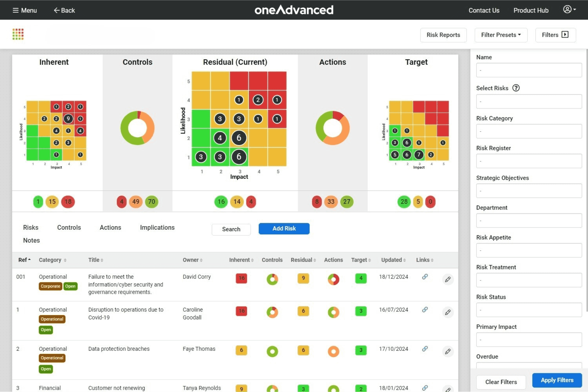
Task: Open the Risk Category filter dropdown
Action: [x=529, y=131]
